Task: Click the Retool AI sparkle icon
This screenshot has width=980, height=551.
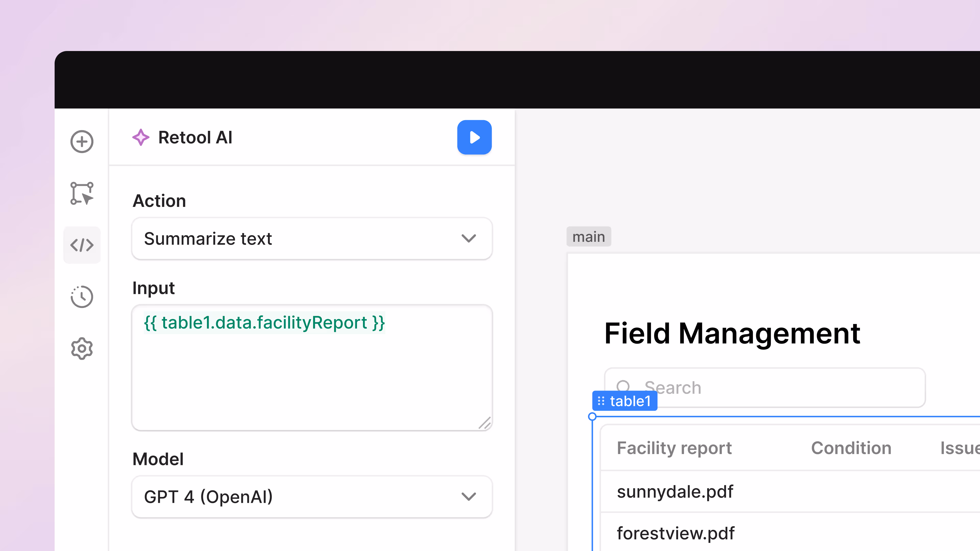Action: point(141,137)
